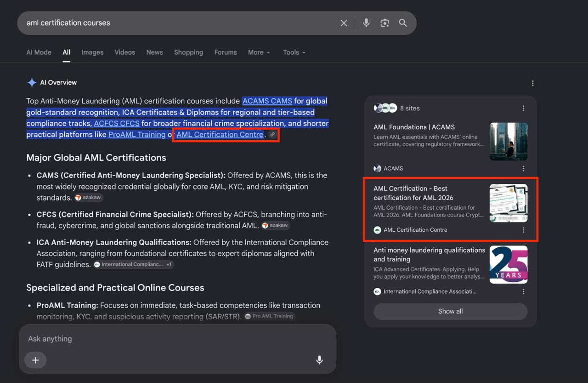Switch to the Videos tab
Viewport: 588px width, 383px height.
125,52
